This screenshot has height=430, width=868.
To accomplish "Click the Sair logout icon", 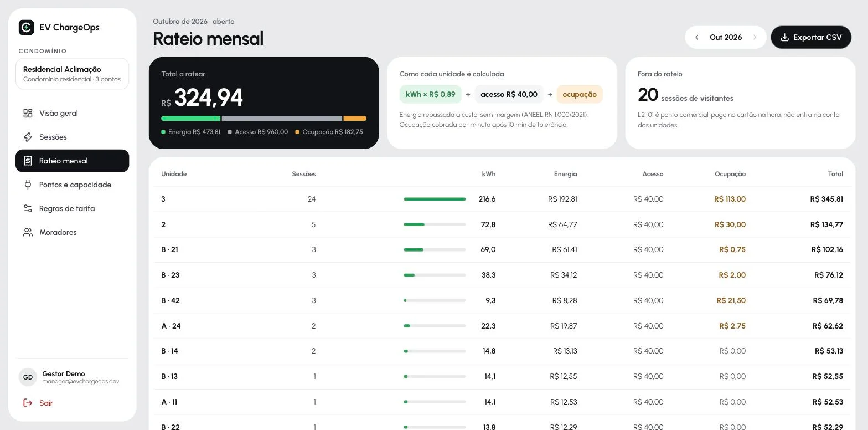I will (x=28, y=403).
